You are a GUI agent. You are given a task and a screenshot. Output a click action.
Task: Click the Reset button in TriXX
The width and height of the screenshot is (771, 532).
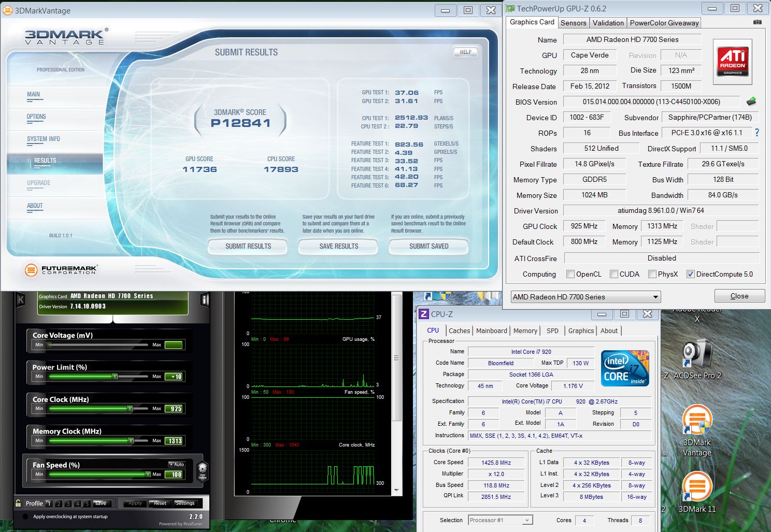coord(160,503)
